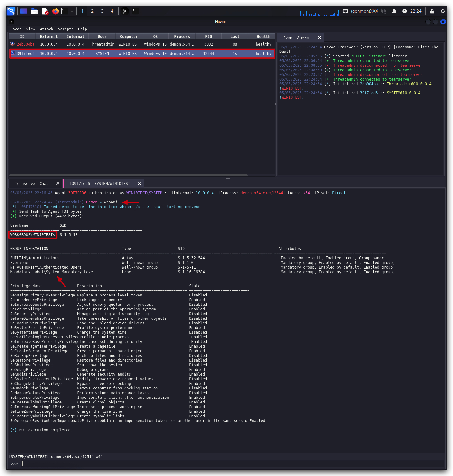Open the terminal emulator launcher
Screen dimensions: 453x476
pyautogui.click(x=65, y=11)
